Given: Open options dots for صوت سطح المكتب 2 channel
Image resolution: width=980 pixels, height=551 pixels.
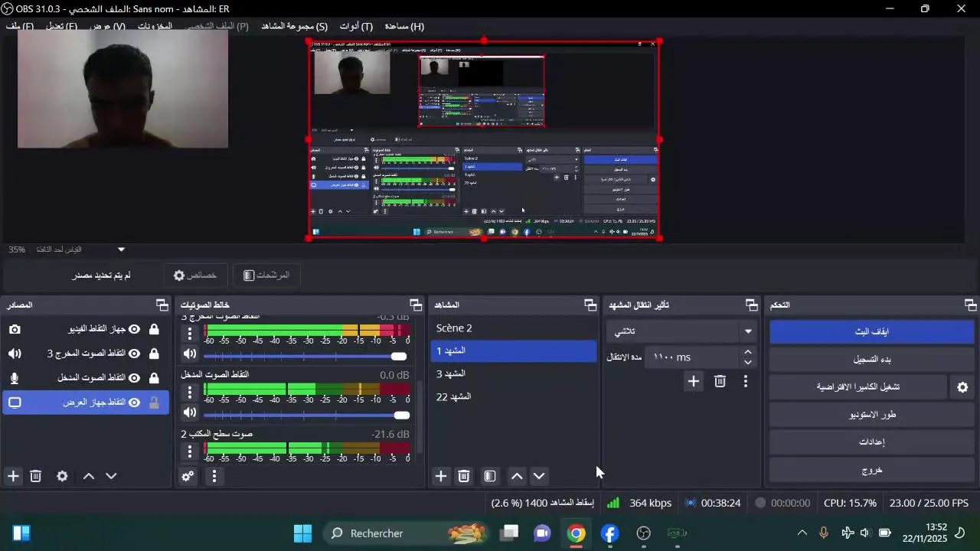Looking at the screenshot, I should [x=190, y=452].
